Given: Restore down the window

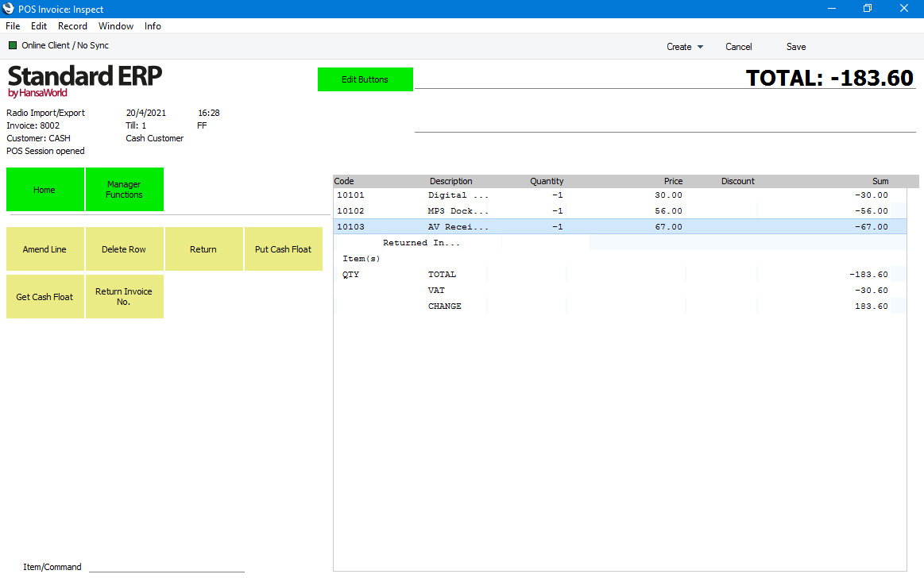Looking at the screenshot, I should (x=868, y=8).
